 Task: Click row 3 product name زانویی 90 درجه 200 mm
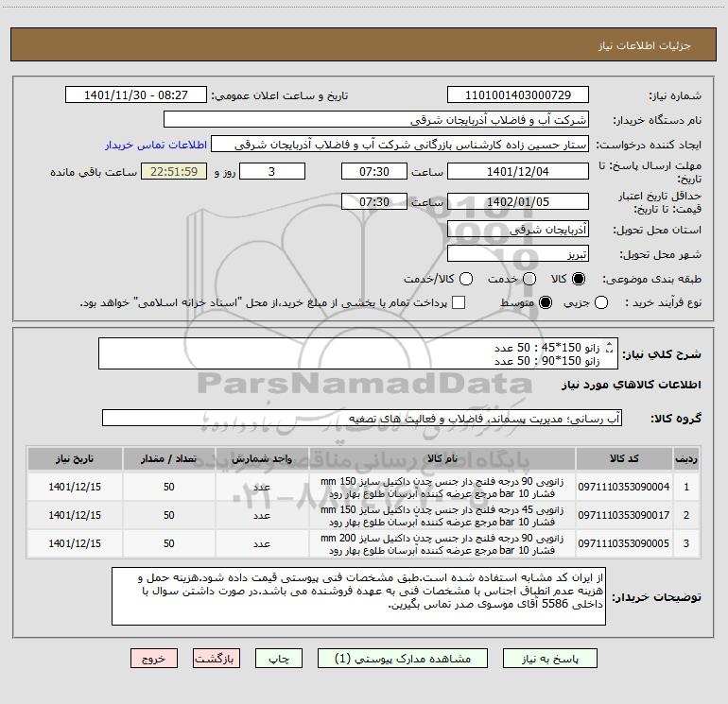[442, 544]
